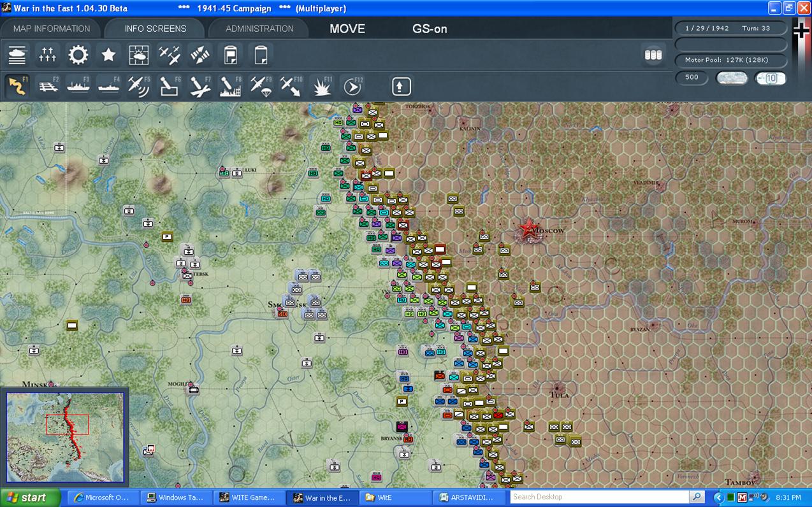Click the Minsk map label
Screen dimensions: 812x507
(34, 385)
